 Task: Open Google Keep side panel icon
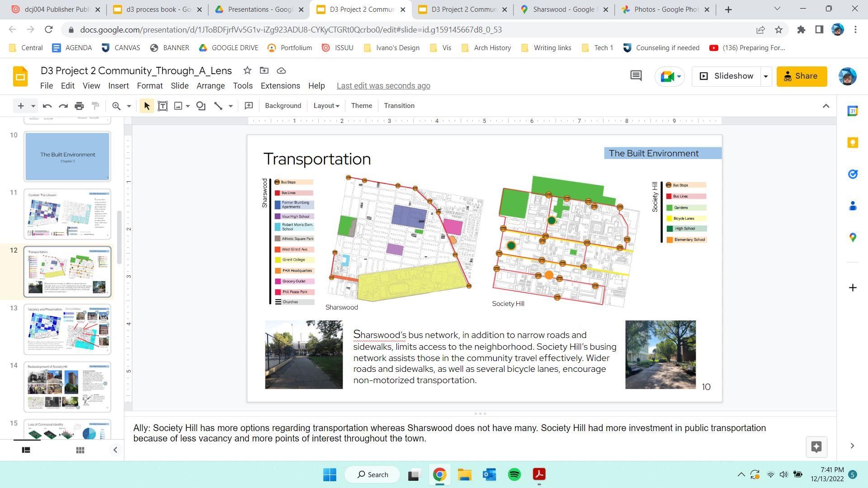point(853,143)
